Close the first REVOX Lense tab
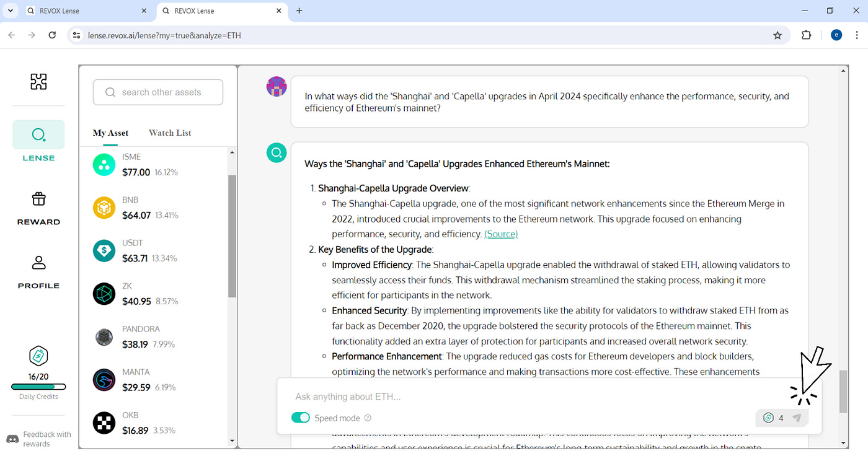This screenshot has width=868, height=461. (144, 11)
